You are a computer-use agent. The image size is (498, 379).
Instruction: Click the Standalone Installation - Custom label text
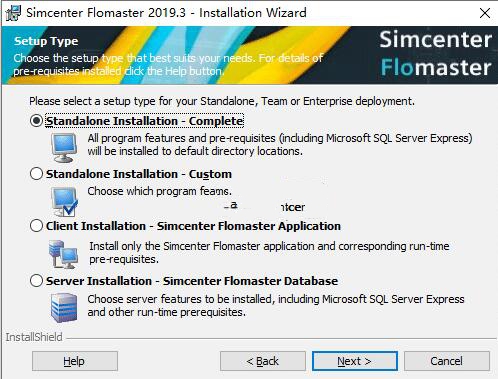(139, 174)
